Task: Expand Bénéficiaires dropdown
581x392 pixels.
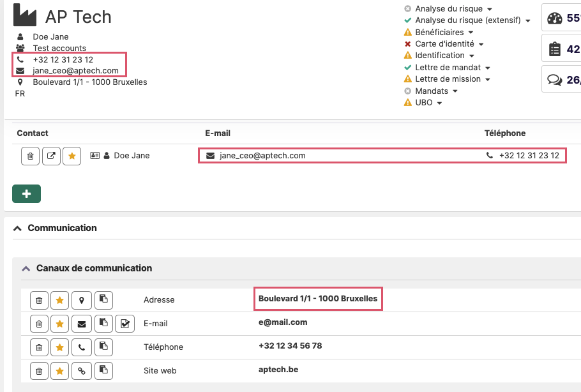Action: pyautogui.click(x=471, y=33)
